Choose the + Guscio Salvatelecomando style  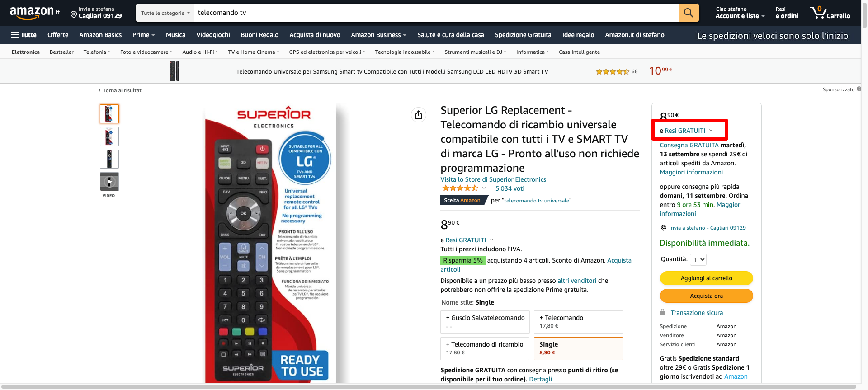[485, 322]
